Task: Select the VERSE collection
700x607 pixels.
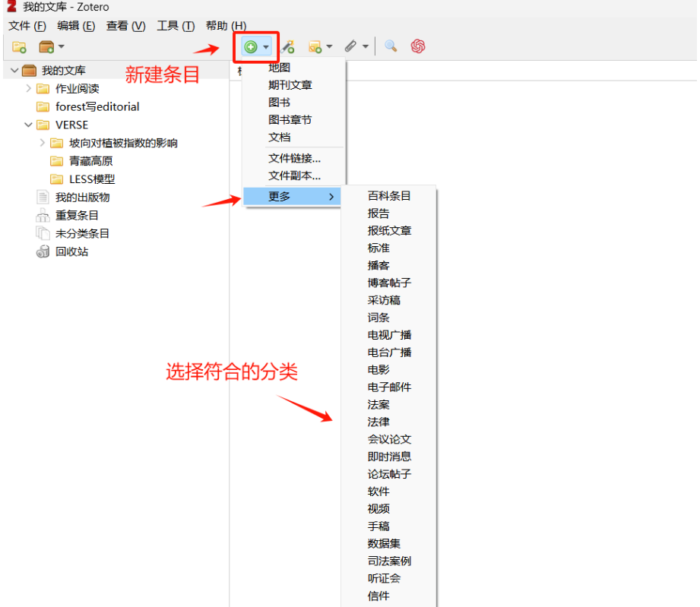Action: click(x=72, y=125)
